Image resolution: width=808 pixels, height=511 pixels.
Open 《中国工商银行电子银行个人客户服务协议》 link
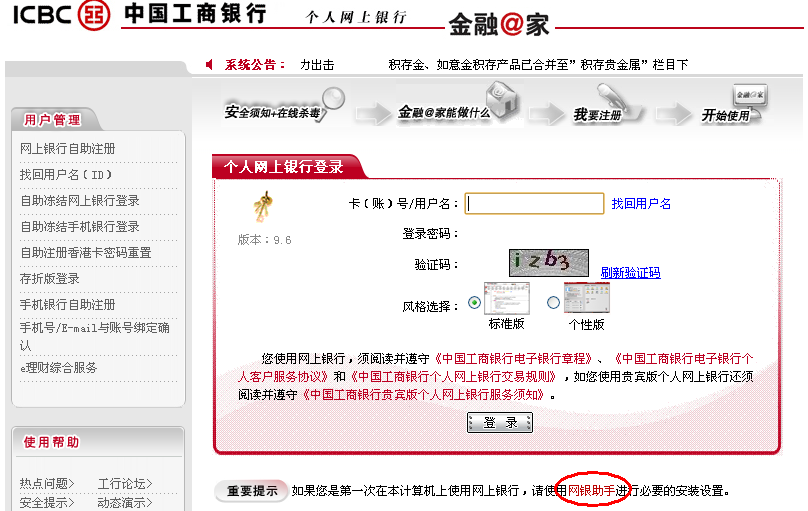click(684, 359)
